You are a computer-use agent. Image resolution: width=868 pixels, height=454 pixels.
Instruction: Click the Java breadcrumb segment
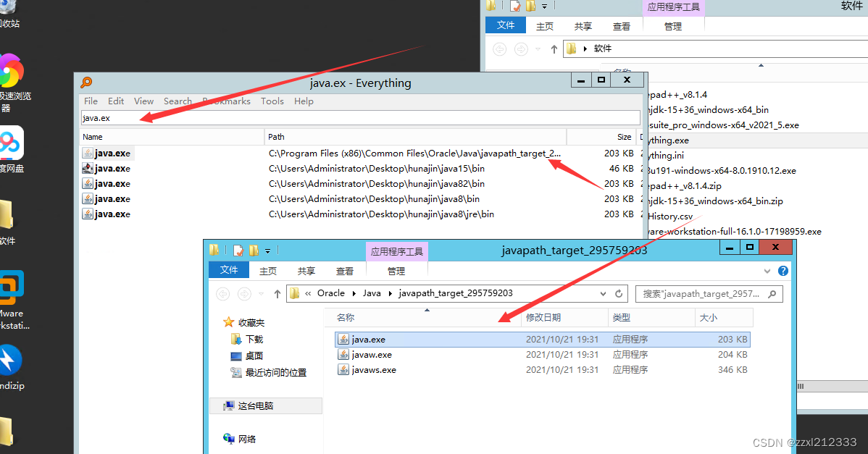372,293
